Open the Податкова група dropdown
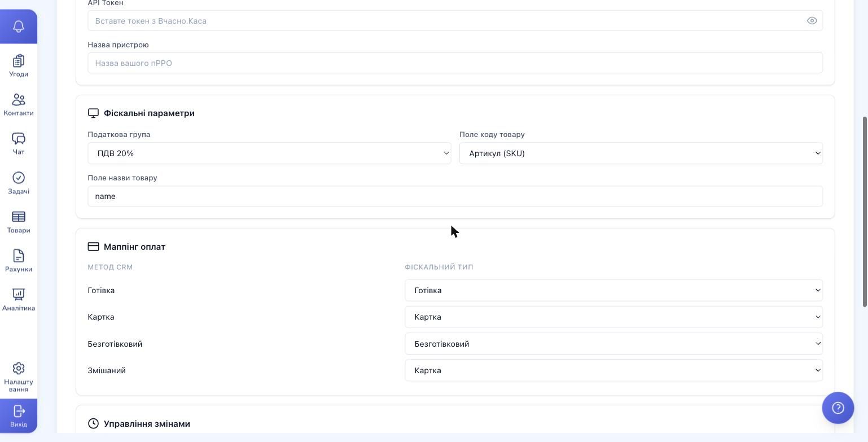 [x=269, y=153]
